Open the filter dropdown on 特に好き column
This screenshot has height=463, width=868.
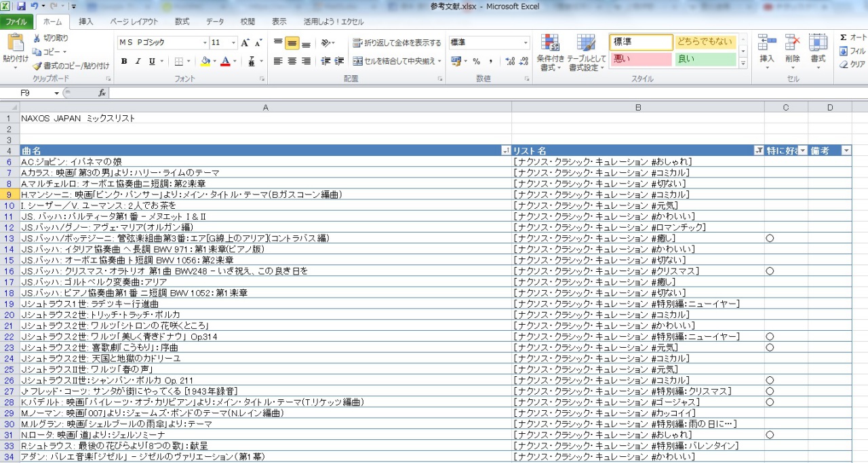pyautogui.click(x=803, y=150)
